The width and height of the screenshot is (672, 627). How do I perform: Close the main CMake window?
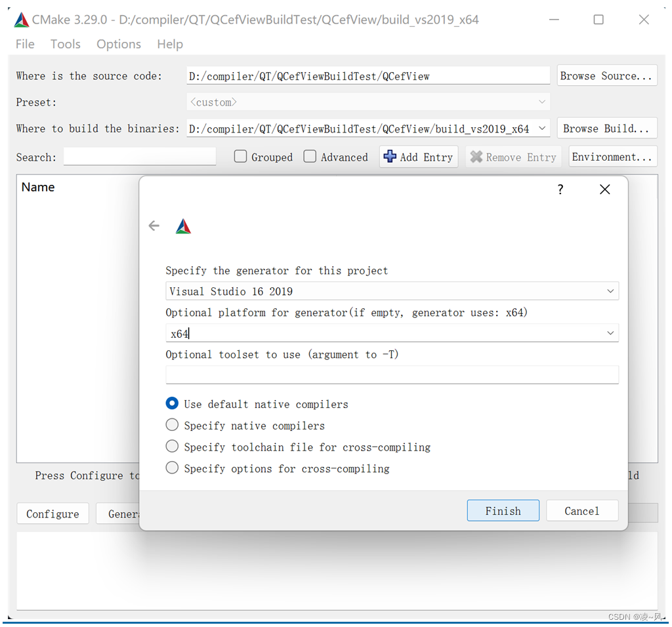click(x=644, y=20)
